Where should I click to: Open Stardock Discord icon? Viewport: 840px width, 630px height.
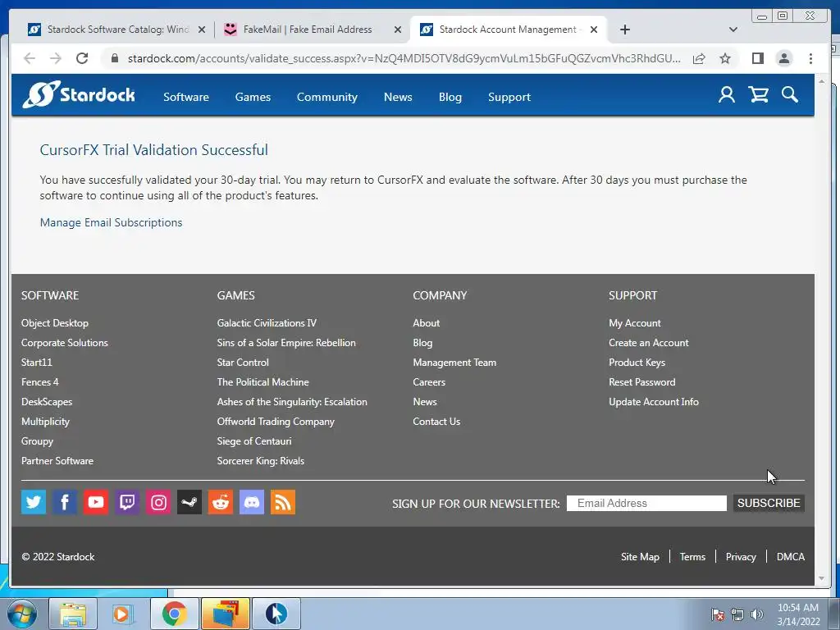point(252,502)
